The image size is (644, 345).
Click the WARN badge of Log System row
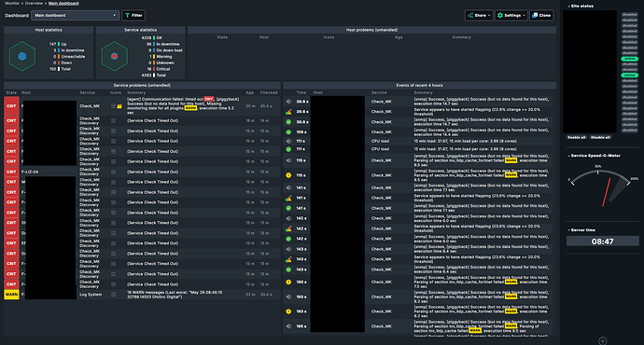(11, 295)
